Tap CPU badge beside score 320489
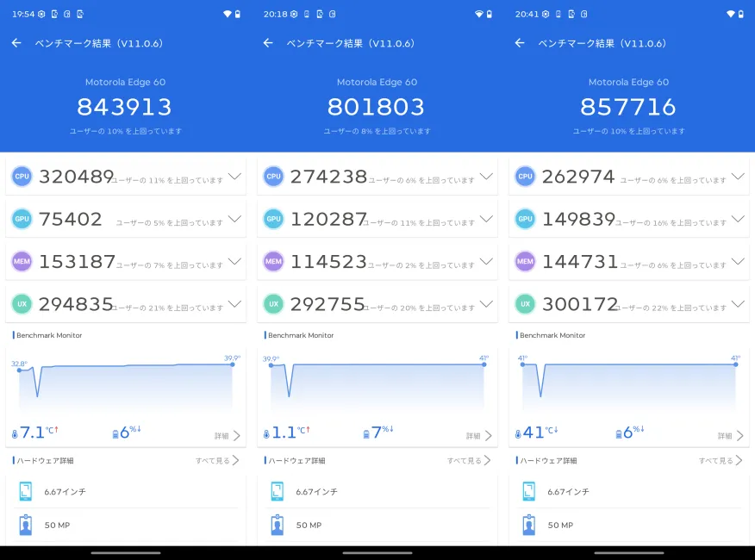Viewport: 755px width, 560px height. point(22,177)
